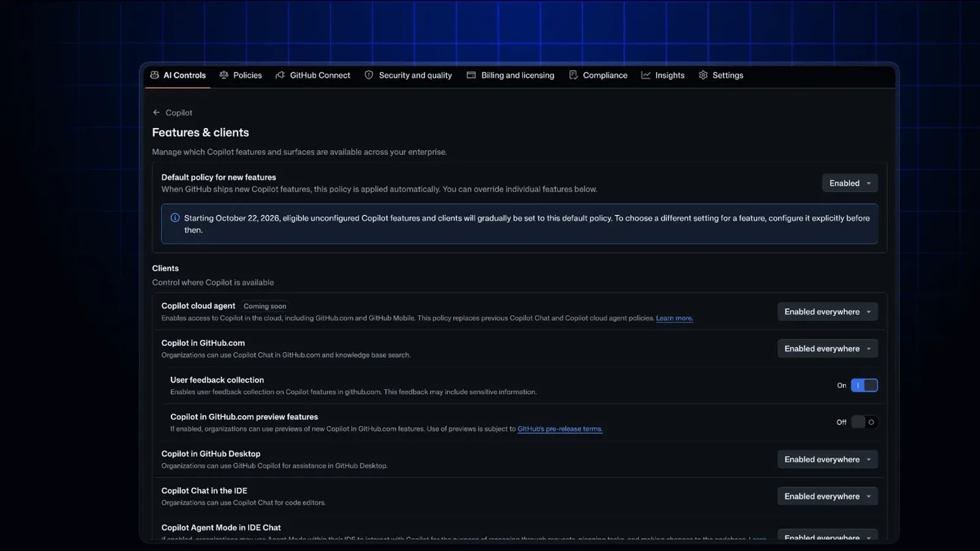This screenshot has height=551, width=980.
Task: Open the Billing and licensing tab
Action: tap(510, 75)
